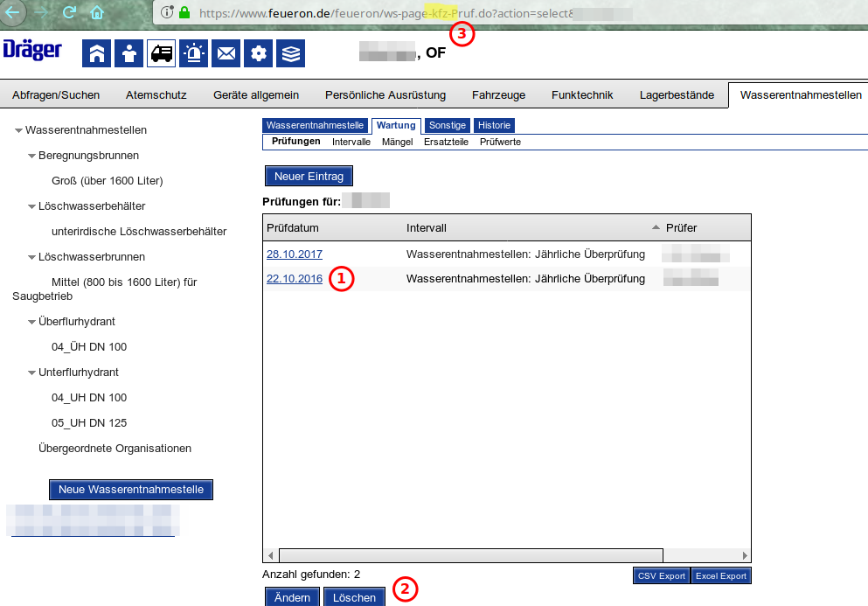Click the horizontal scrollbar of the table
The image size is (868, 606).
[470, 555]
